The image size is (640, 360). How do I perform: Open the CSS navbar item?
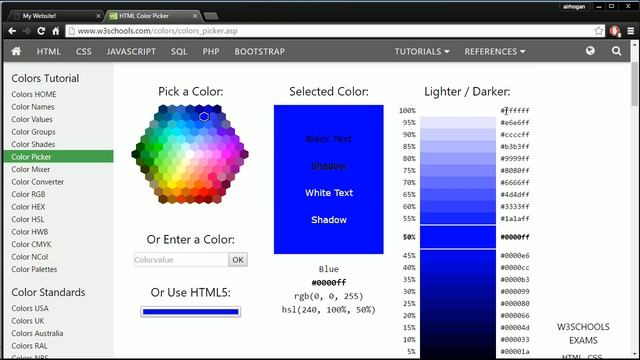point(84,51)
